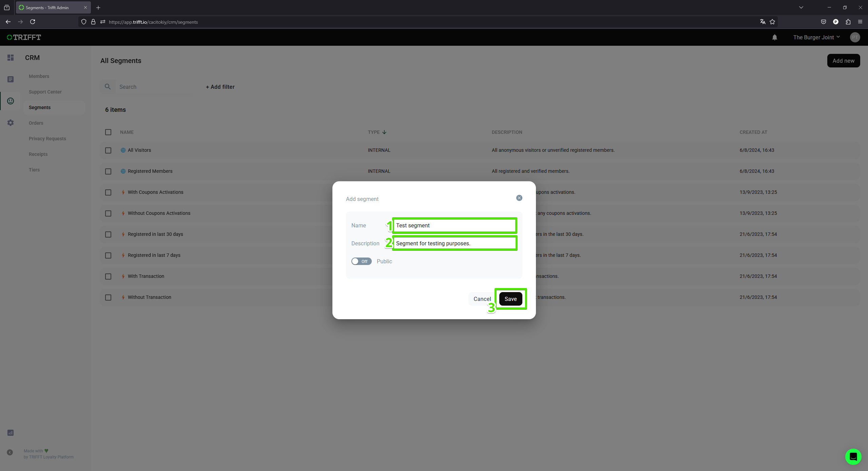Check the Registered Members row checkbox
Image resolution: width=868 pixels, height=471 pixels.
pos(108,171)
